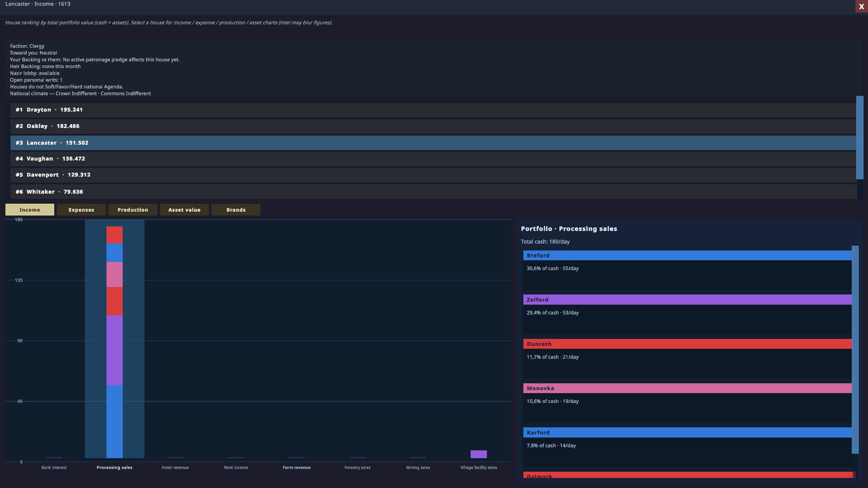Click the Village facility sales axis label

coord(479,468)
